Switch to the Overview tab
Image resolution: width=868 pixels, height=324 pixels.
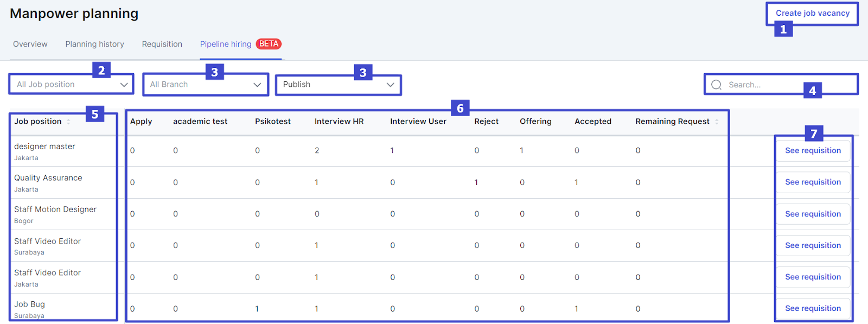[x=30, y=44]
